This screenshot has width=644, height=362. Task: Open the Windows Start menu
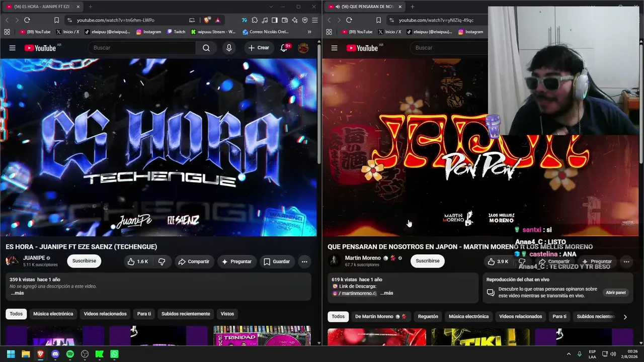tap(11, 354)
